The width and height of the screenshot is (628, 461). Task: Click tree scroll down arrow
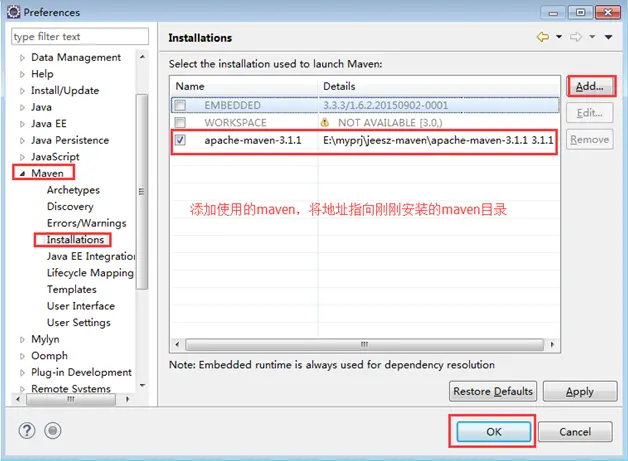[x=142, y=385]
